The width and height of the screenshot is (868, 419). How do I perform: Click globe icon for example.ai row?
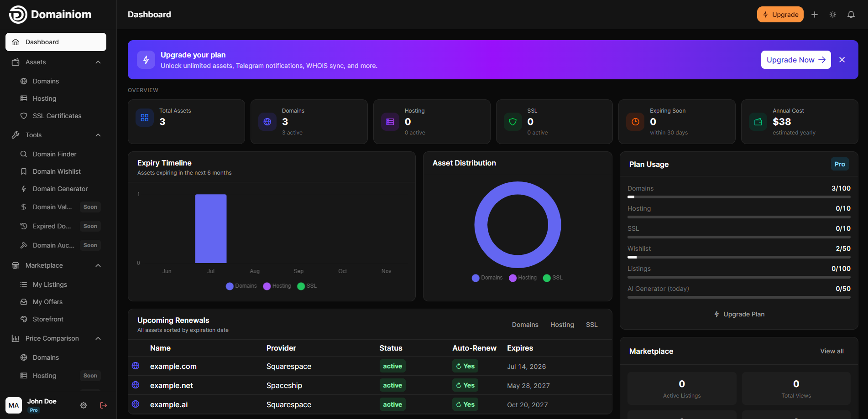(x=136, y=404)
